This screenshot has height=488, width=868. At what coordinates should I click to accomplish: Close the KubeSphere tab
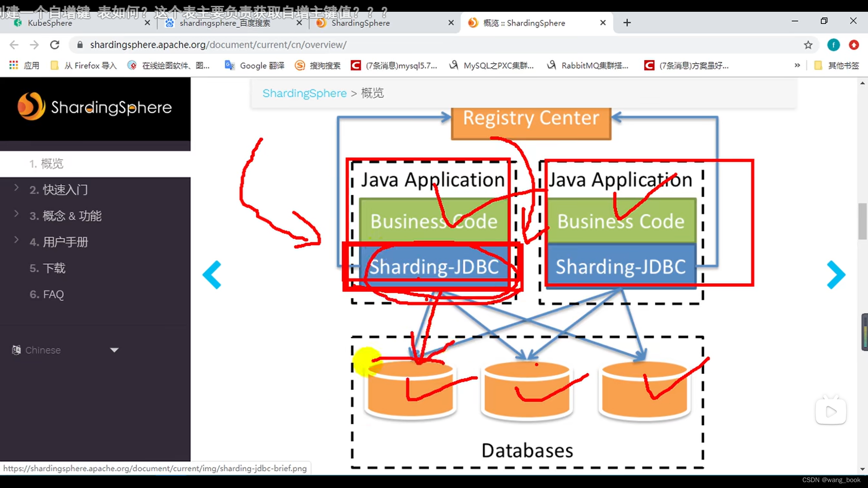[x=147, y=23]
